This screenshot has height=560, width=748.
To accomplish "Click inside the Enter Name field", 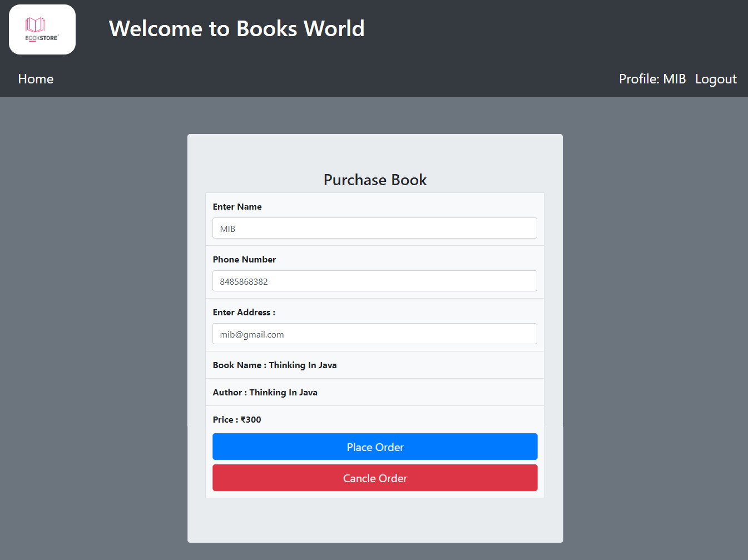I will click(374, 228).
